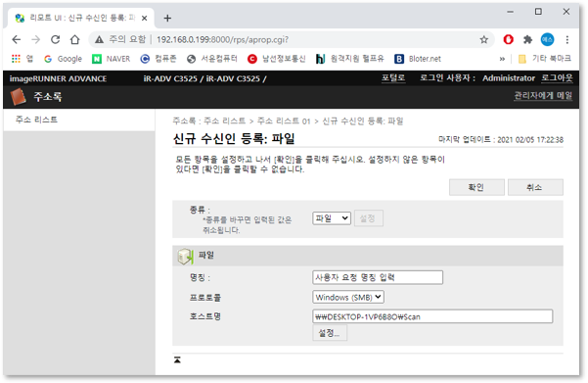Click the 파일 section icon
This screenshot has height=383, width=588.
pyautogui.click(x=185, y=256)
